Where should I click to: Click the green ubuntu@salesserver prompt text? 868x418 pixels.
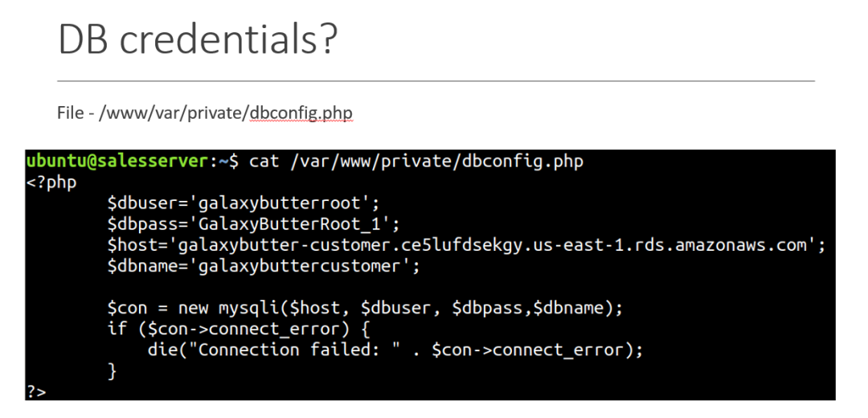click(x=118, y=162)
